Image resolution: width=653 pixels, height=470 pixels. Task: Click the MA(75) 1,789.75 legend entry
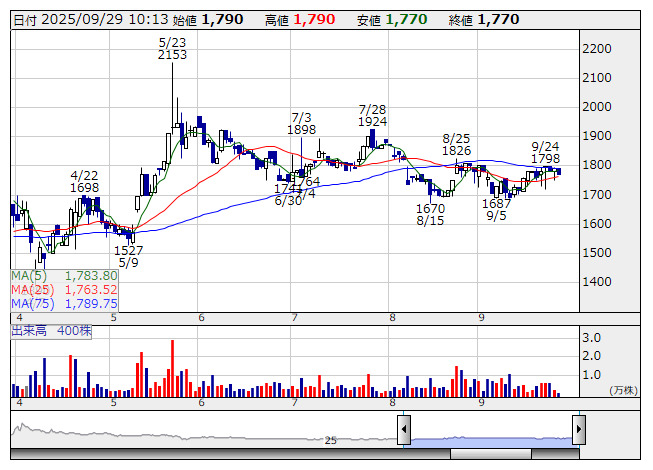[x=65, y=303]
